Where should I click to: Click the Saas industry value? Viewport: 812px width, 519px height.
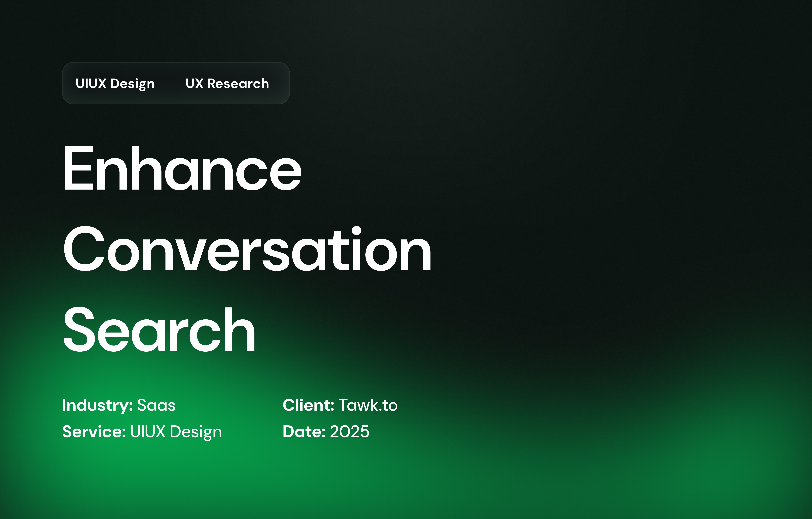point(156,405)
